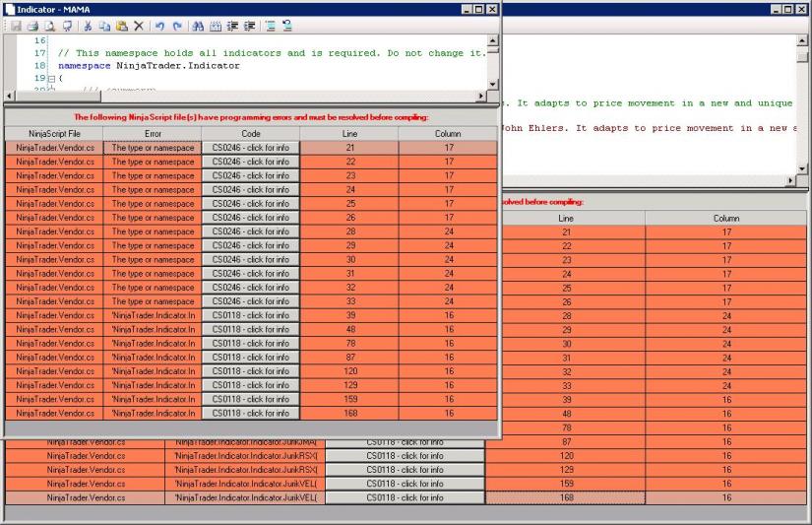
Task: Click the Code column header in the front table
Action: 251,134
